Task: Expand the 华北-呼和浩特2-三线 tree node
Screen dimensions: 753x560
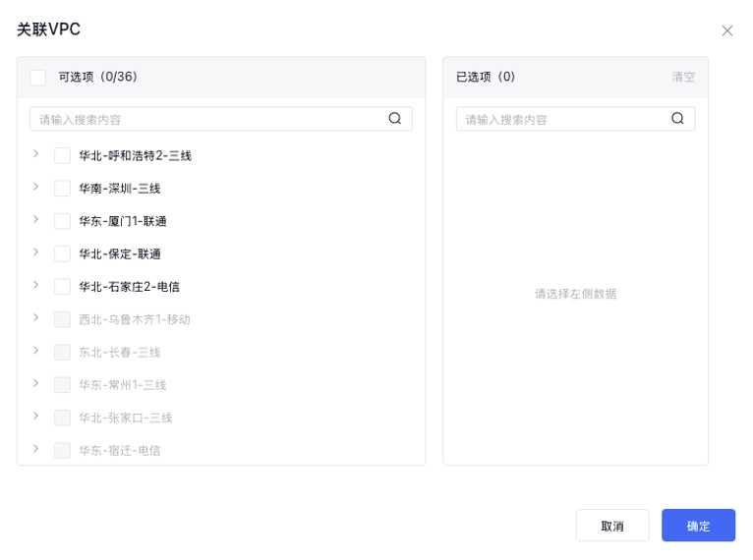Action: click(x=36, y=154)
